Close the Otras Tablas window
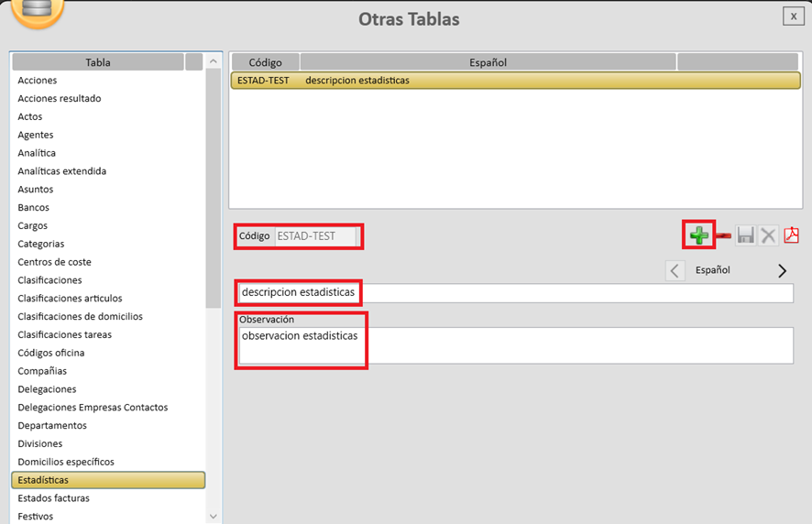This screenshot has width=812, height=524. [x=793, y=16]
